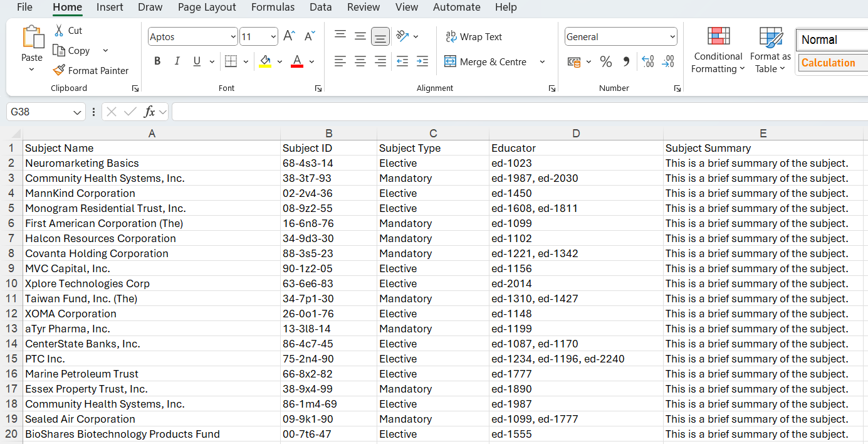Bottom align cell contents
868x444 pixels.
380,36
